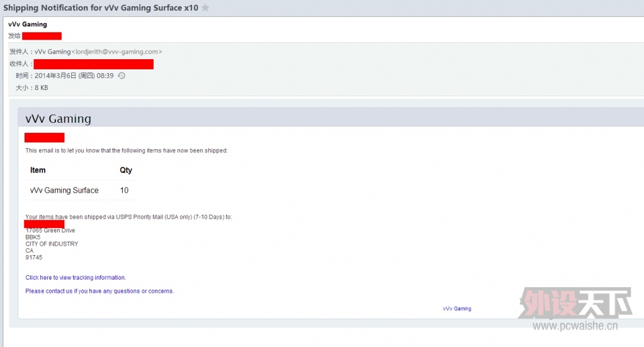Click the date text 2014年3月6日 08:39
Screen dimensions: 644x347
click(x=74, y=76)
